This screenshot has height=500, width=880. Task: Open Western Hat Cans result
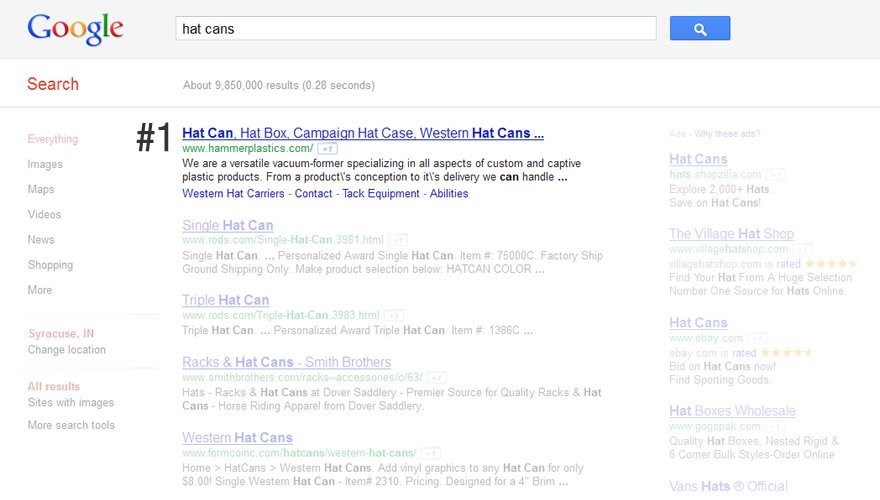point(237,437)
